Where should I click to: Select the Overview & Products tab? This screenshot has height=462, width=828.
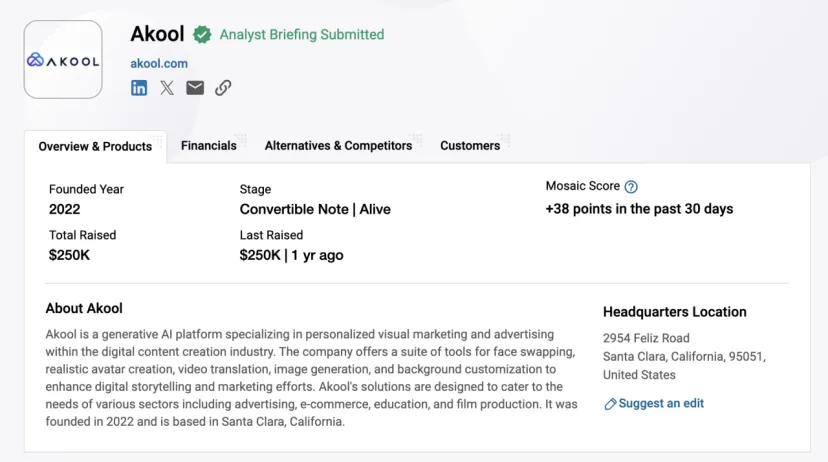(x=95, y=147)
